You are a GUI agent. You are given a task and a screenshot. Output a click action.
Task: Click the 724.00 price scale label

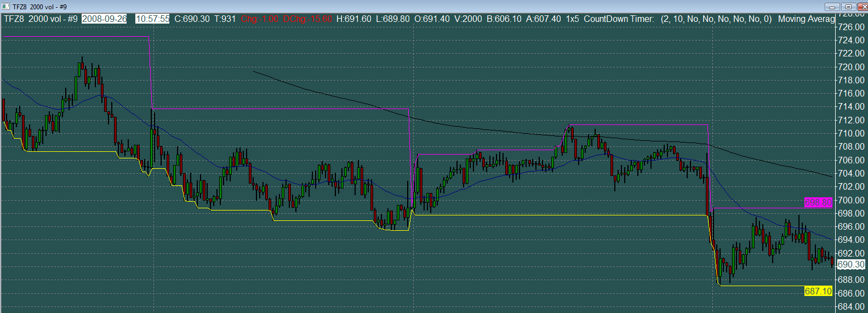pos(852,40)
